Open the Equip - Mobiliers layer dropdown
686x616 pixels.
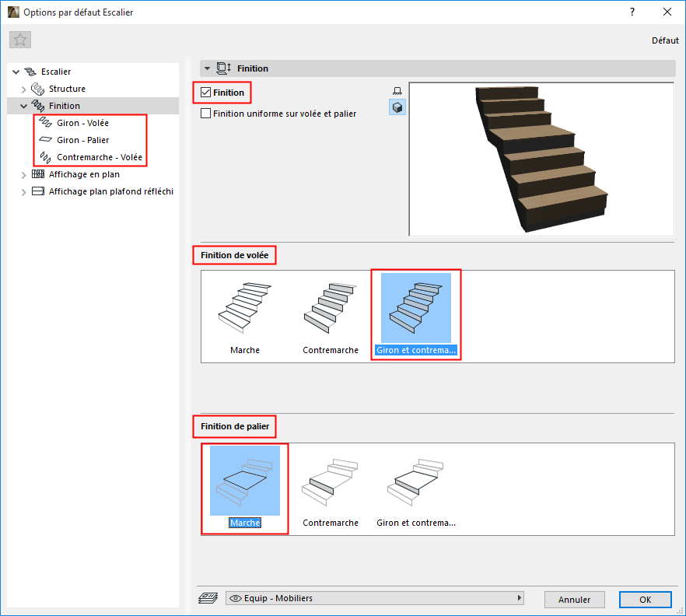(375, 598)
